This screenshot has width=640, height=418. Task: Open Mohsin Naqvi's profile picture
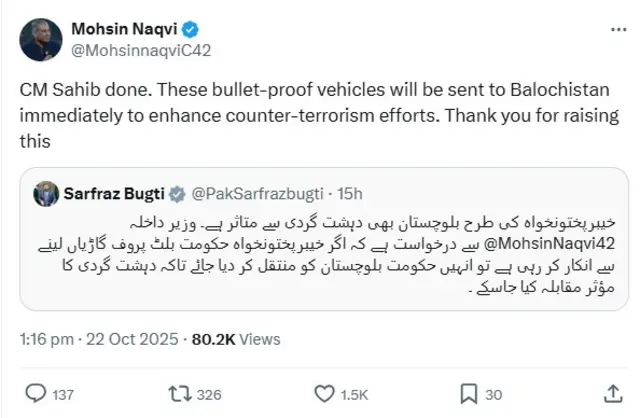tap(42, 38)
